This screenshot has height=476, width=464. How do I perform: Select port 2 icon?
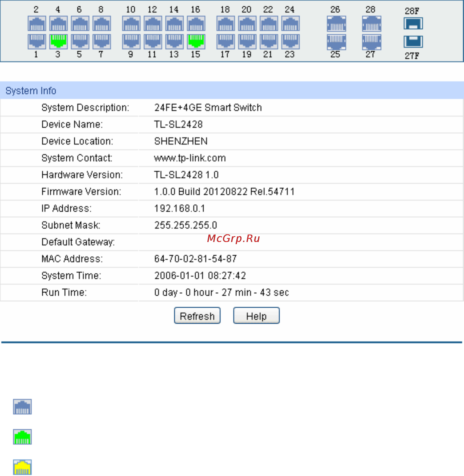tap(37, 23)
